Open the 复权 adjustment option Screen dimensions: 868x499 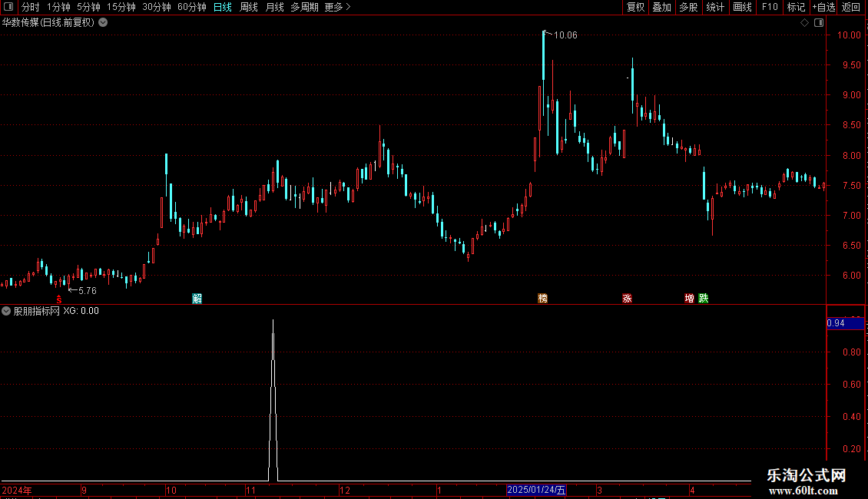(635, 7)
